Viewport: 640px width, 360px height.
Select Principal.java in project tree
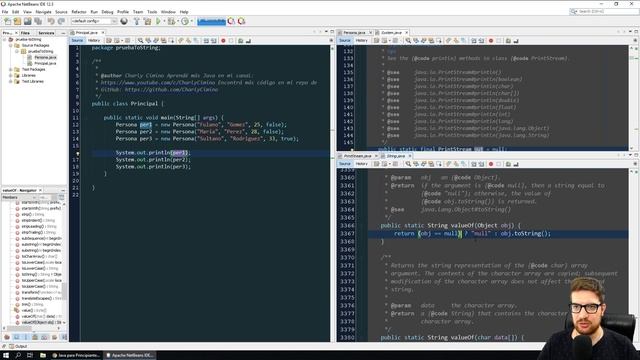pyautogui.click(x=45, y=64)
